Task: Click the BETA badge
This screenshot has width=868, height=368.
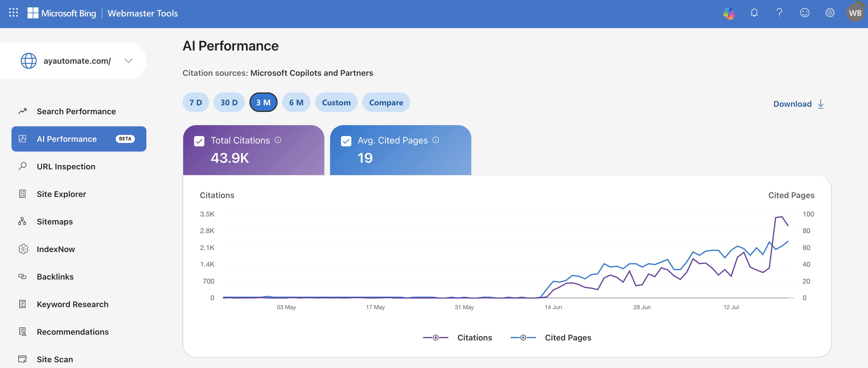Action: point(125,139)
